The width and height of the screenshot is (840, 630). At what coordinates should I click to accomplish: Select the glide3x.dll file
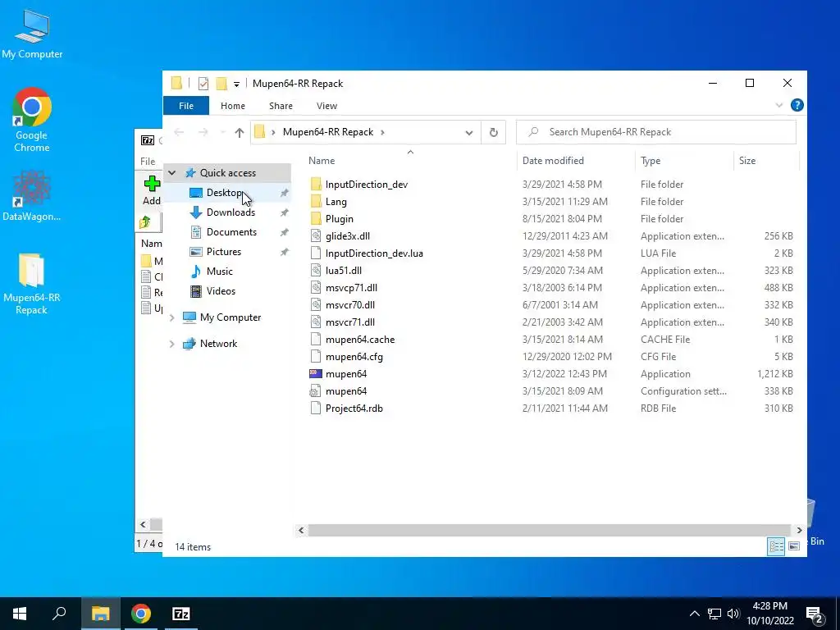coord(348,235)
